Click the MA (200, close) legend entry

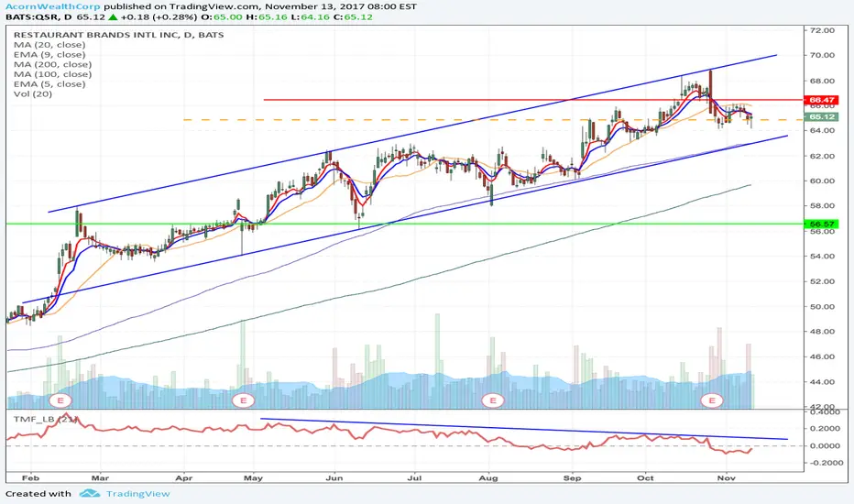53,64
